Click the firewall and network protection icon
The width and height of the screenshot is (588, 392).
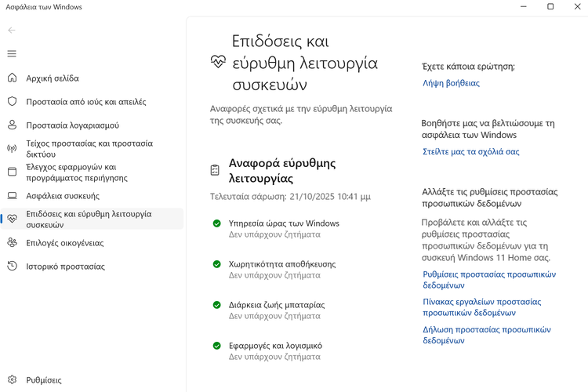pos(12,149)
